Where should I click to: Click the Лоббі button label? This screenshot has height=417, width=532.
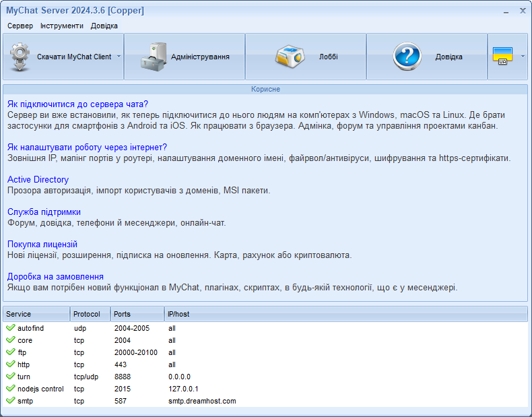coord(329,57)
